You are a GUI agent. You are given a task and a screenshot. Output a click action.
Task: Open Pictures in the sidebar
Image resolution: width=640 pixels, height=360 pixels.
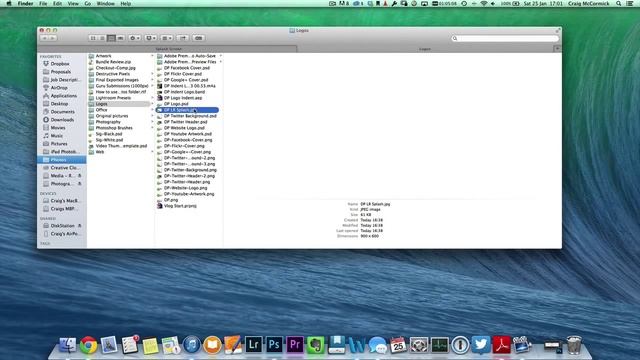point(59,144)
